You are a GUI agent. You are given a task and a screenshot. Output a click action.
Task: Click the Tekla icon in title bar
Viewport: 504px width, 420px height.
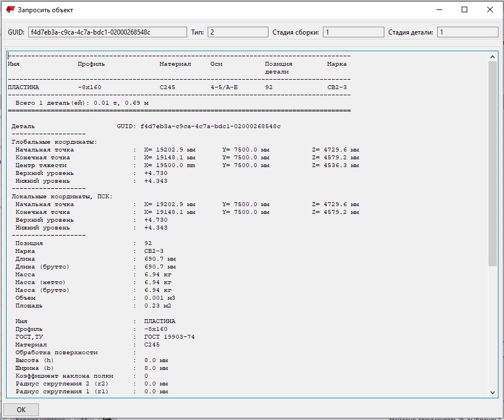(10, 9)
